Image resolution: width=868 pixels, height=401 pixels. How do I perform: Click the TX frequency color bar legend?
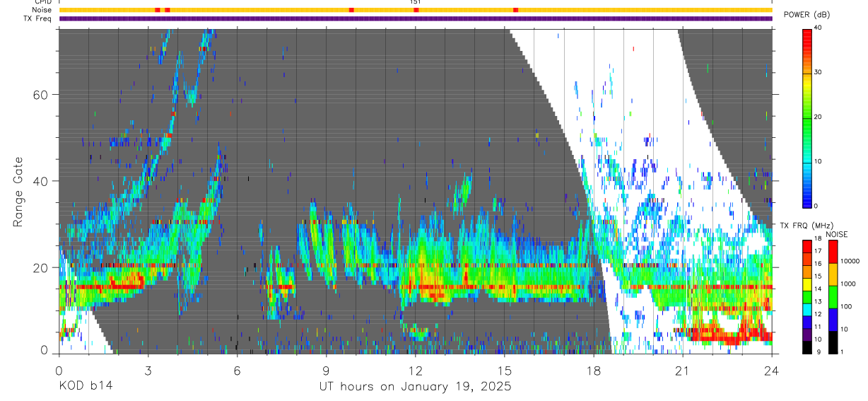[x=807, y=296]
